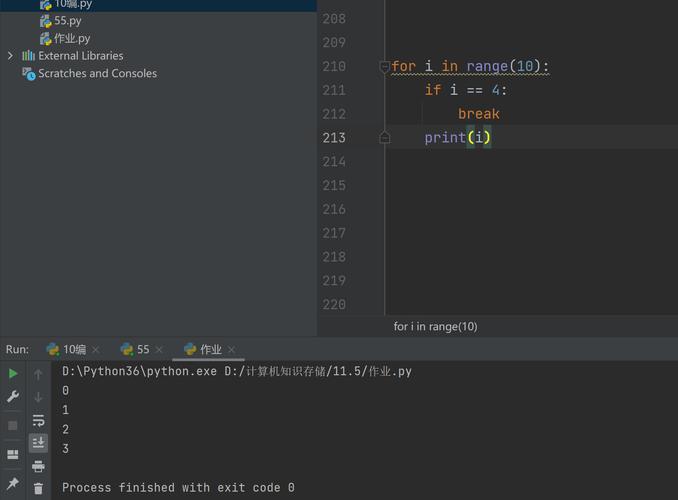Collapse the for loop fold marker at line 210
Image resolution: width=678 pixels, height=500 pixels.
(384, 67)
